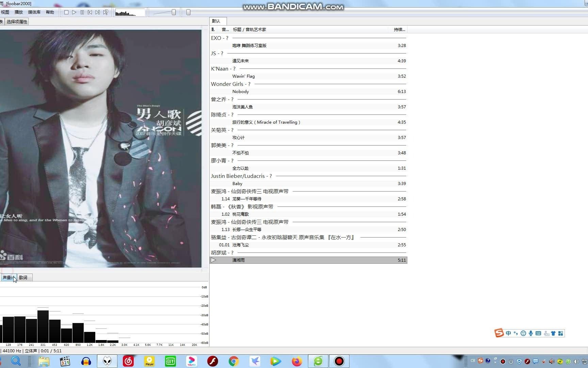Click the toolbar spectrum visualization

point(130,13)
